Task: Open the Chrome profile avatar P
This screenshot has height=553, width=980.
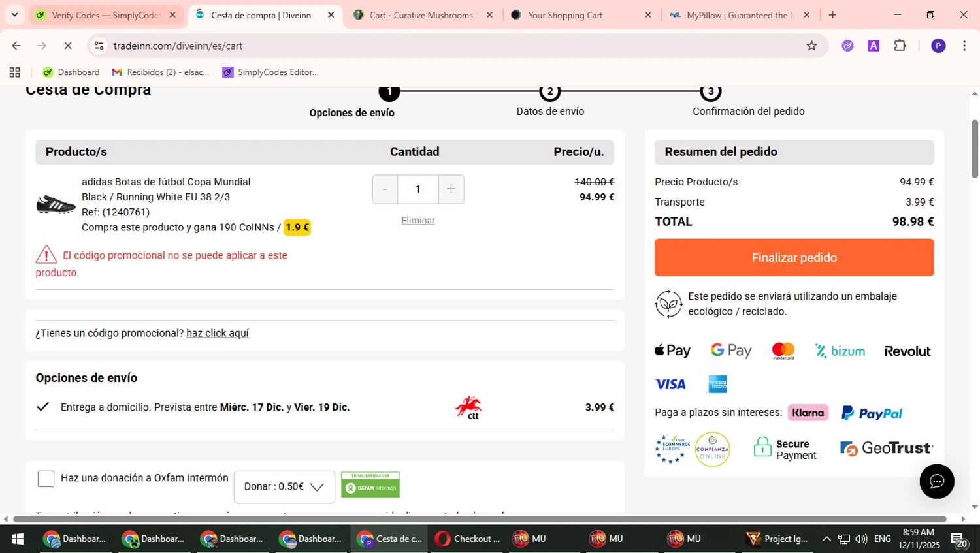Action: tap(938, 46)
